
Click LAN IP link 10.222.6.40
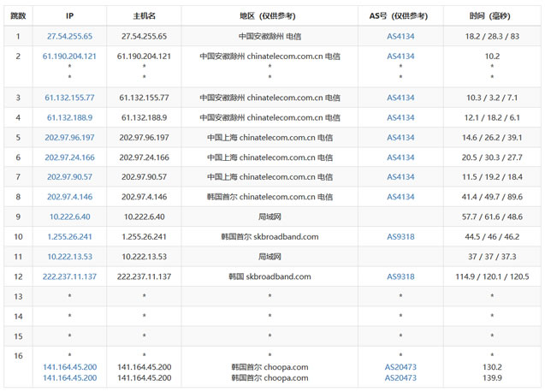(x=69, y=217)
